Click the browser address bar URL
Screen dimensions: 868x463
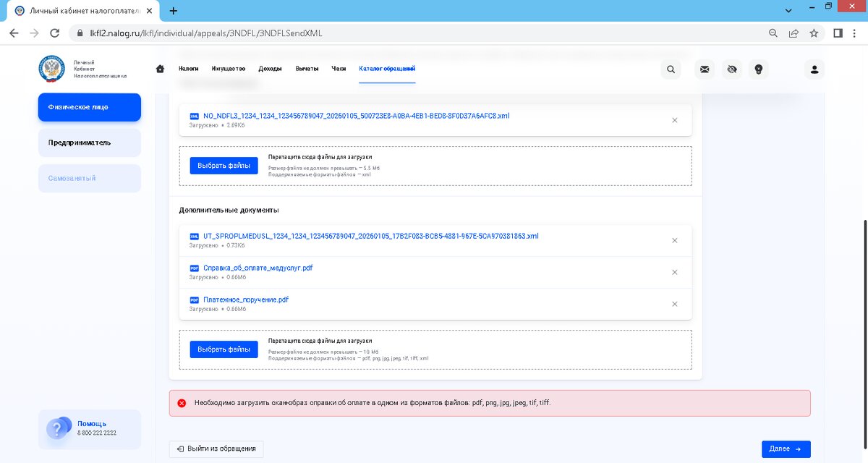click(x=206, y=33)
